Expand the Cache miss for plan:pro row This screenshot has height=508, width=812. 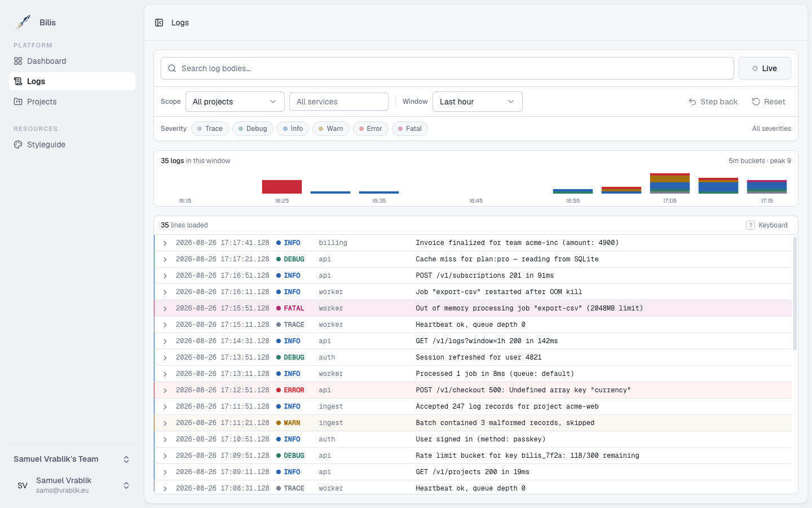pos(165,260)
